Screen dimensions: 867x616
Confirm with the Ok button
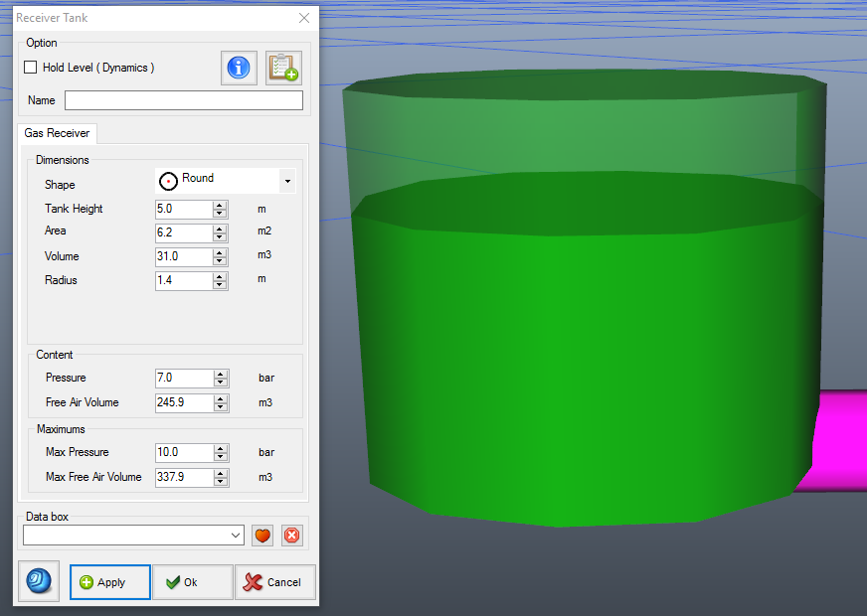point(193,582)
